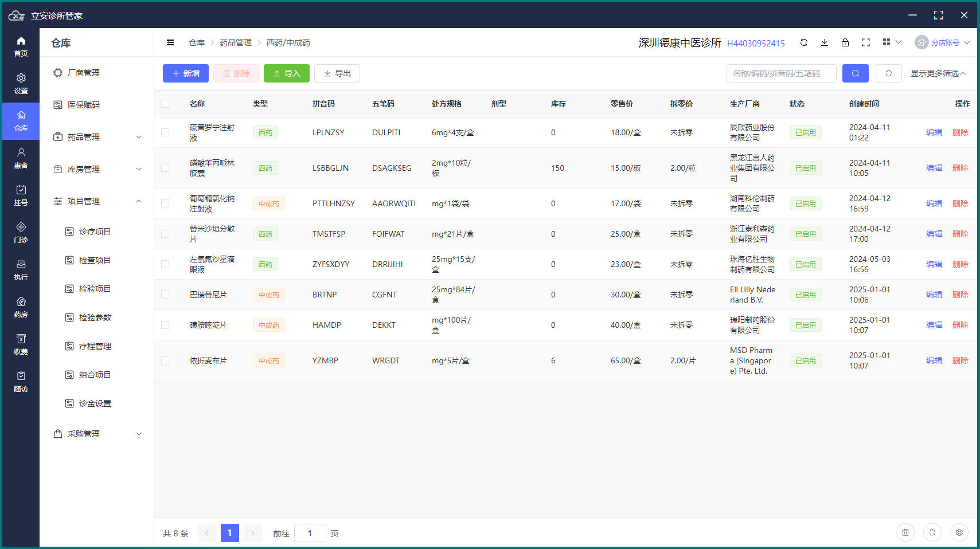Open the 首页 home sidebar icon

pos(21,46)
